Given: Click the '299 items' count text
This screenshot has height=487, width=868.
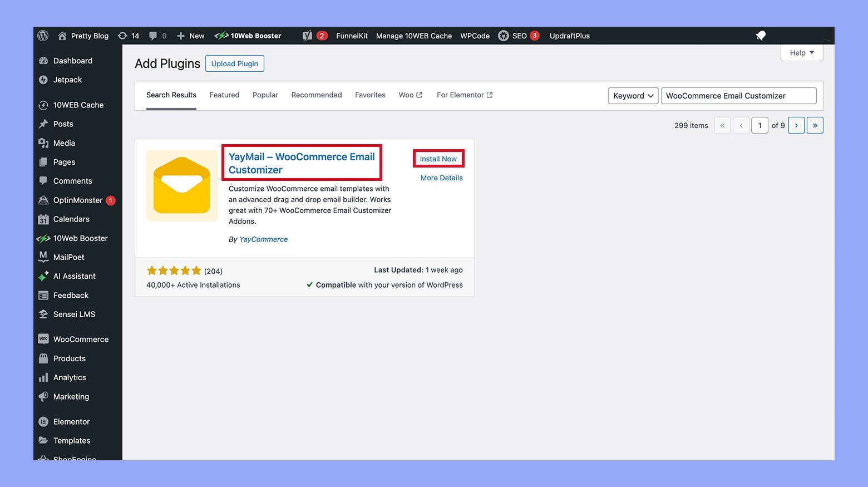Looking at the screenshot, I should point(691,125).
